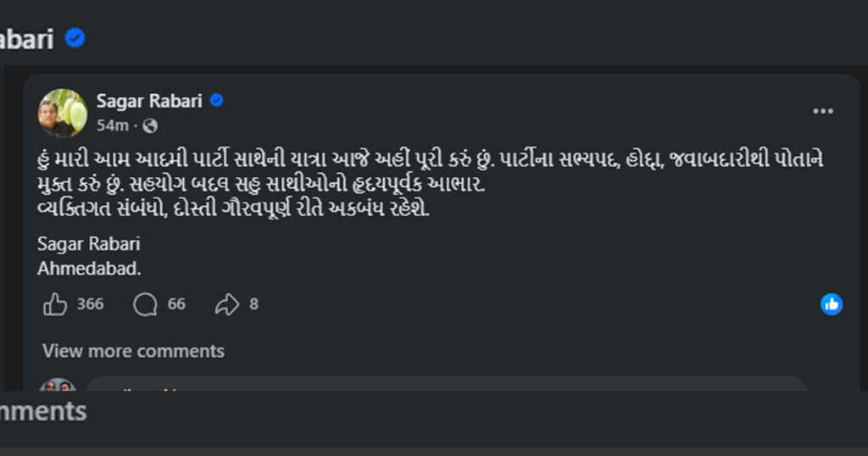Click verified badge beside post author name
868x456 pixels.
tap(217, 101)
